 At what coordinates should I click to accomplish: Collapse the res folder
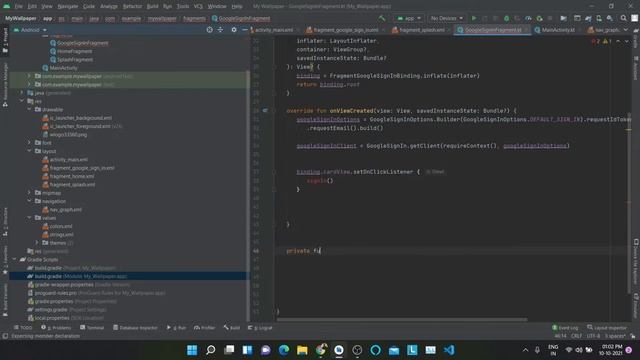tap(22, 101)
